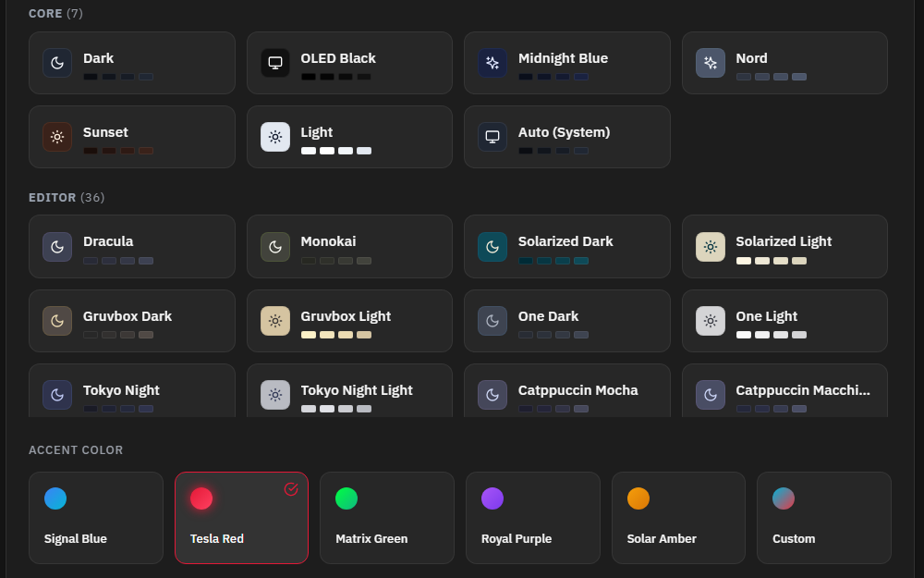
Task: Switch to the Nord theme
Action: (784, 63)
